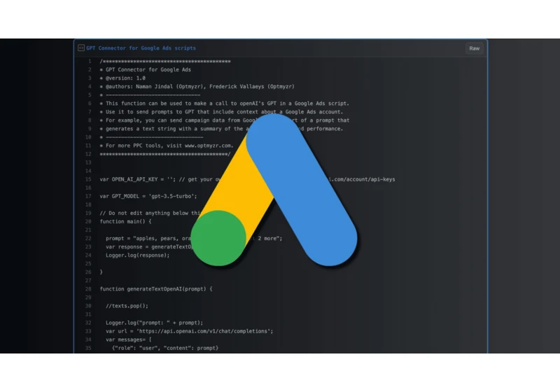Click the 'Use it to send prompts to GPT' line

coord(221,112)
